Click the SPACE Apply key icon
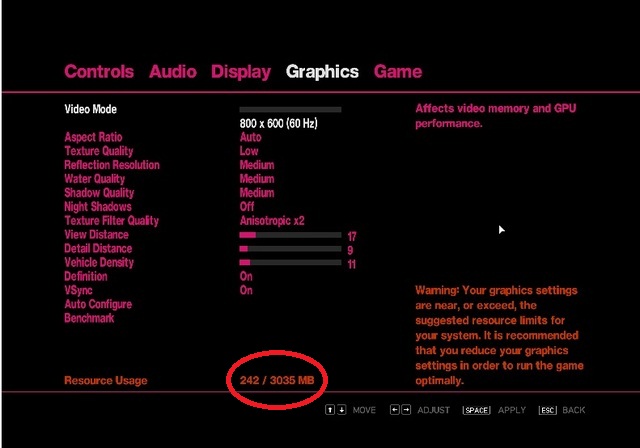Viewport: 640px width, 448px height. tap(476, 410)
